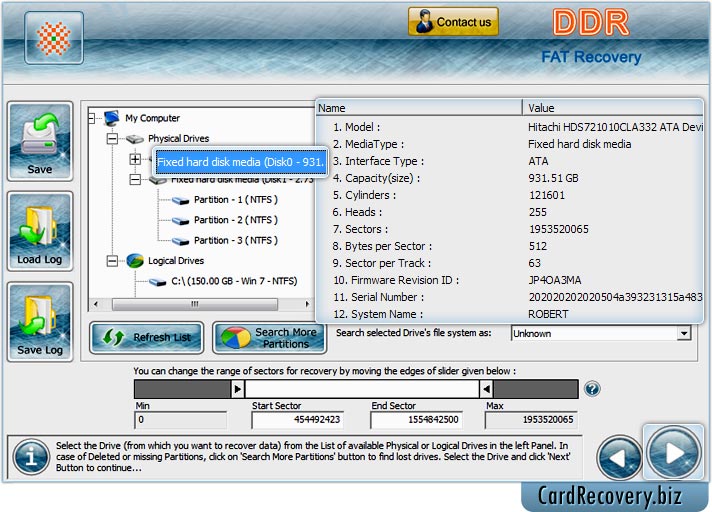The height and width of the screenshot is (512, 712).
Task: Open the Load Log button
Action: (x=40, y=231)
